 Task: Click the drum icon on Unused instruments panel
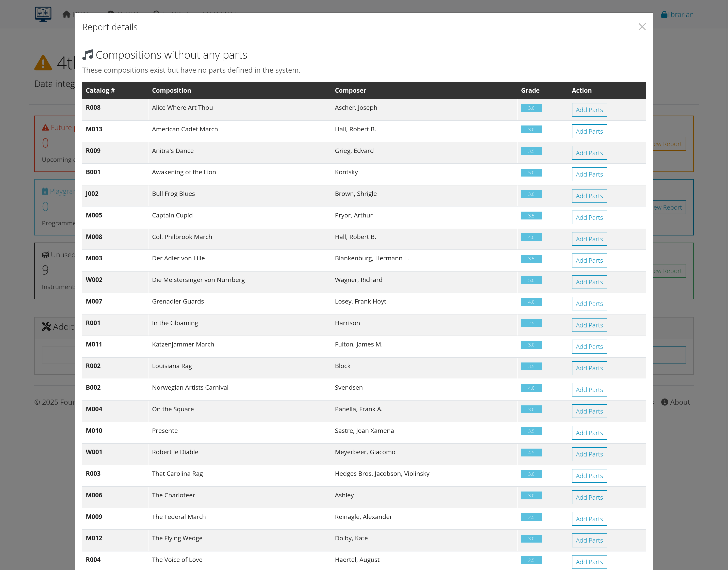(x=46, y=254)
